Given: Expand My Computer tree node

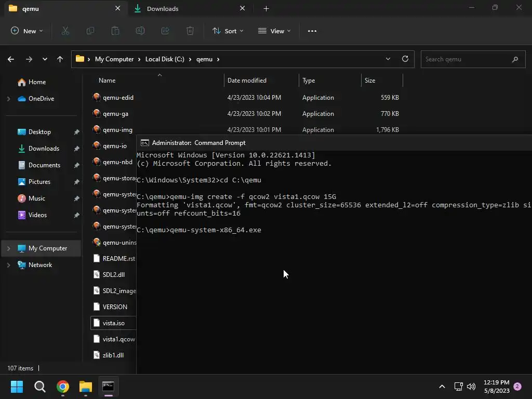Looking at the screenshot, I should [9, 248].
